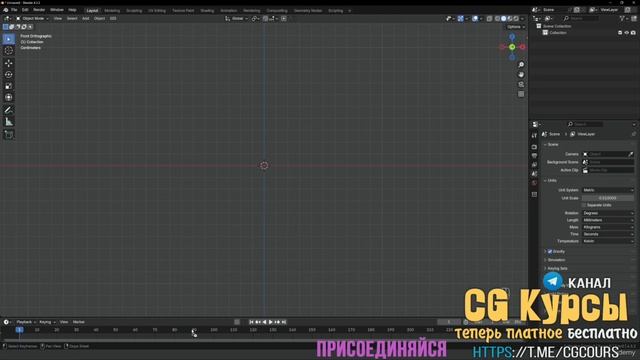Open the Window menu
The image size is (640, 360).
click(57, 10)
